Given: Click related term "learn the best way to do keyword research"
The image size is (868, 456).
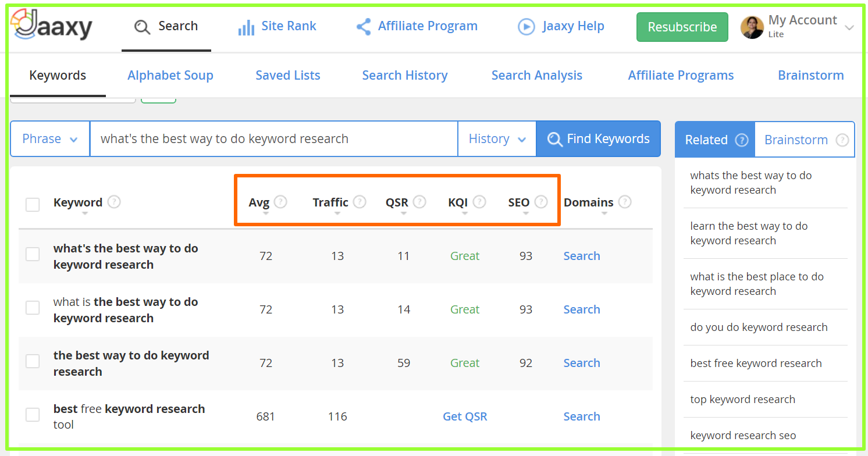Looking at the screenshot, I should [749, 233].
